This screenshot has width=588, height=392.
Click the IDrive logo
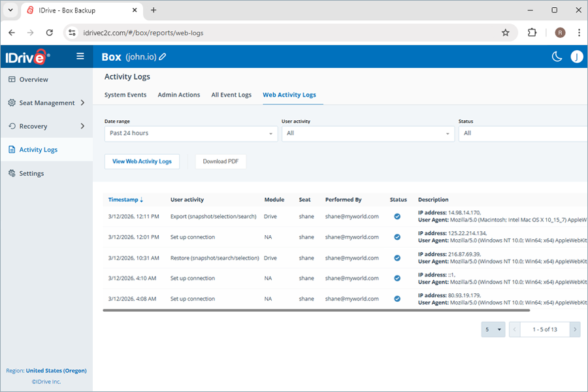[26, 57]
